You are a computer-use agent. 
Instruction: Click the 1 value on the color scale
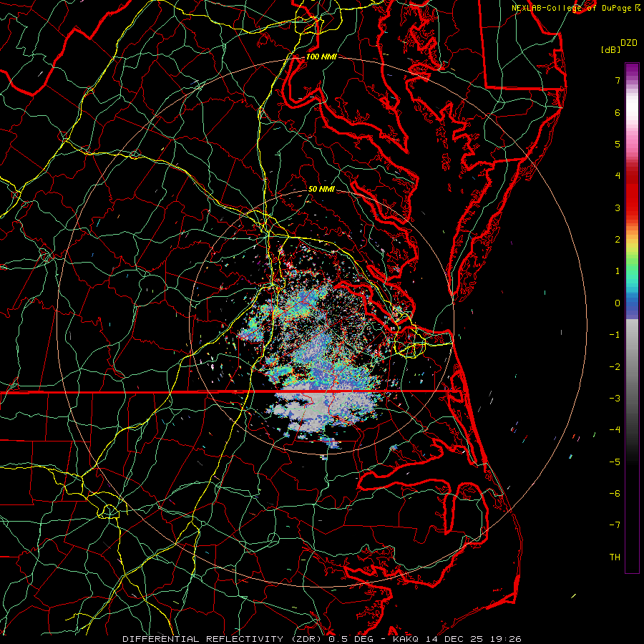618,271
